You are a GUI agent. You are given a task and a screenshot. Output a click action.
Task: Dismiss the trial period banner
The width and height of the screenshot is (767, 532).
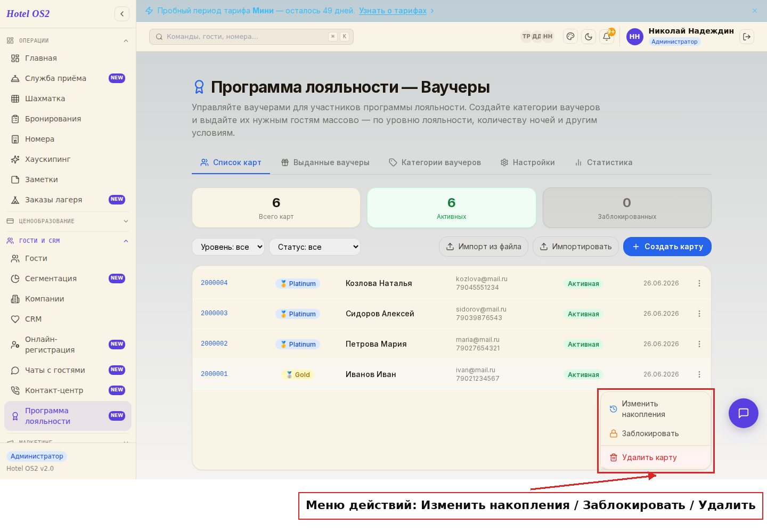point(755,11)
